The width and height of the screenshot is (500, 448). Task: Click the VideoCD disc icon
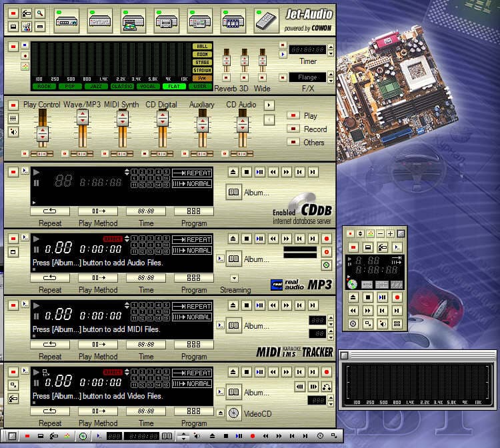tap(233, 413)
